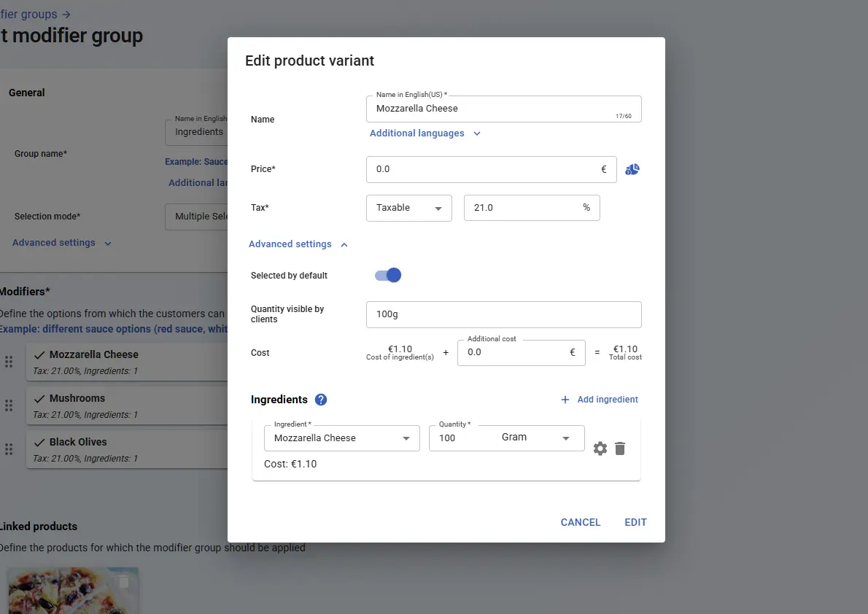Click the Additional cost input field
868x614 pixels.
514,352
